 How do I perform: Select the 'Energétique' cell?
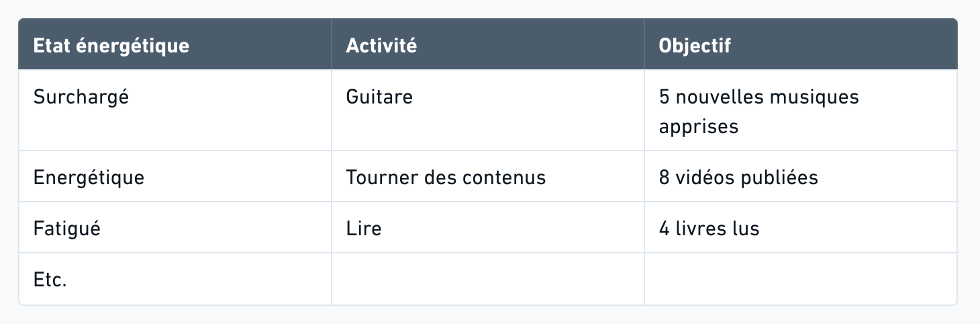click(x=89, y=177)
